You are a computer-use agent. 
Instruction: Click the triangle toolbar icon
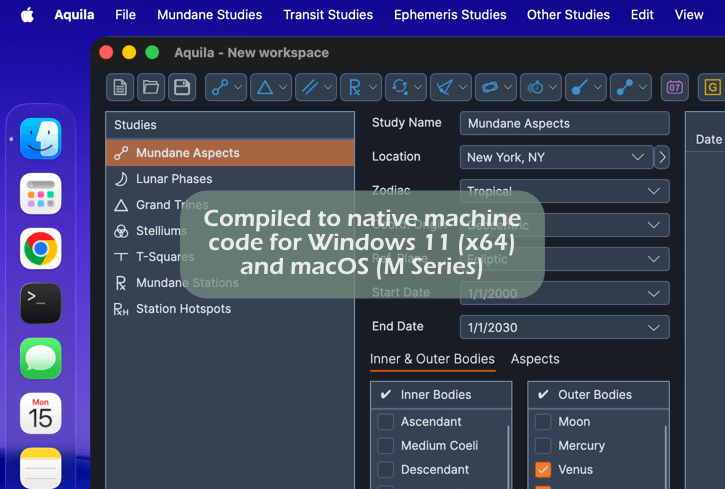pyautogui.click(x=265, y=87)
